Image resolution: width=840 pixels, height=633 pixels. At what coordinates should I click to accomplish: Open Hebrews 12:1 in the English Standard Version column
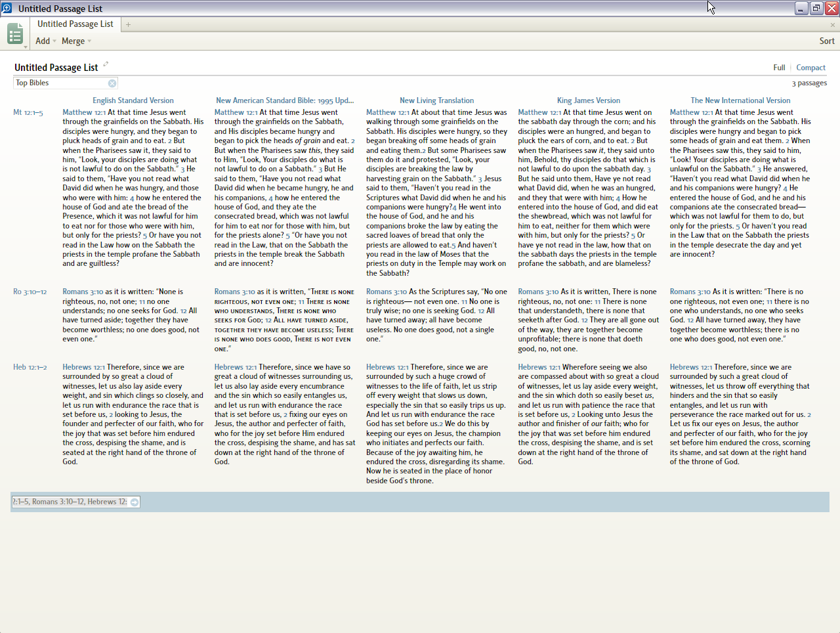tap(84, 367)
